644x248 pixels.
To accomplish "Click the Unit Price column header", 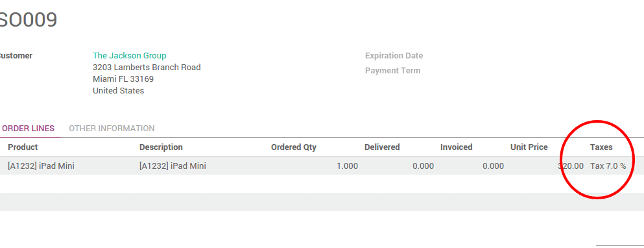I will point(529,147).
